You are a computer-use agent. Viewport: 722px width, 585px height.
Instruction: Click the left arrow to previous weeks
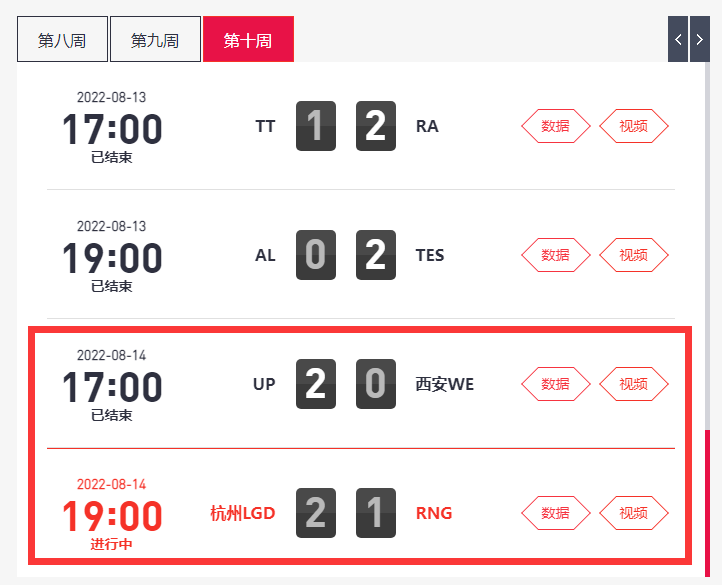(678, 40)
